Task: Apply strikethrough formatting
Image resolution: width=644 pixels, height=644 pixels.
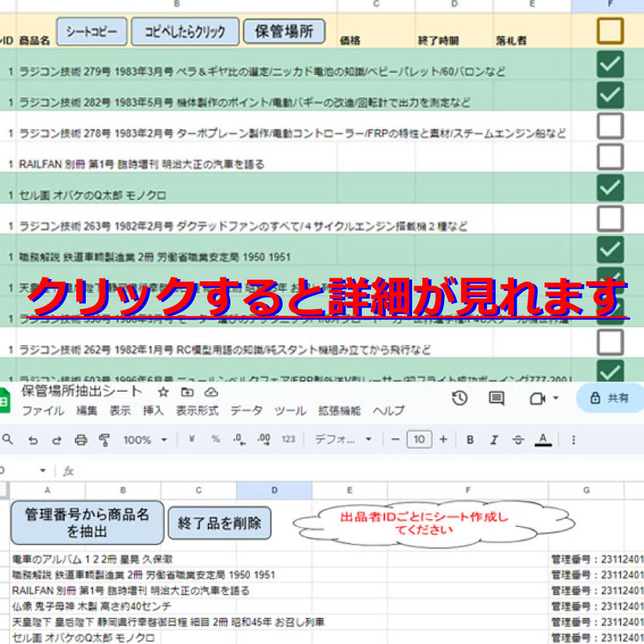Action: pos(518,440)
